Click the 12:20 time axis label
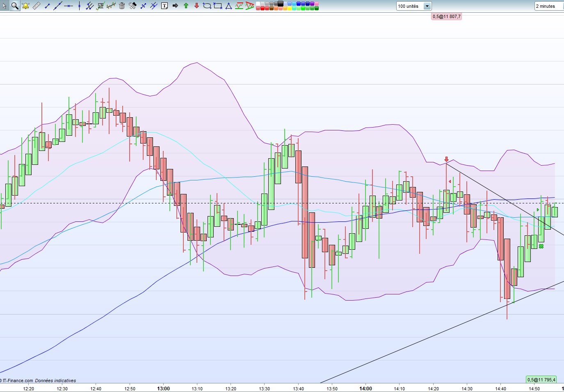Viewport: 564px width, 392px height. click(x=29, y=389)
